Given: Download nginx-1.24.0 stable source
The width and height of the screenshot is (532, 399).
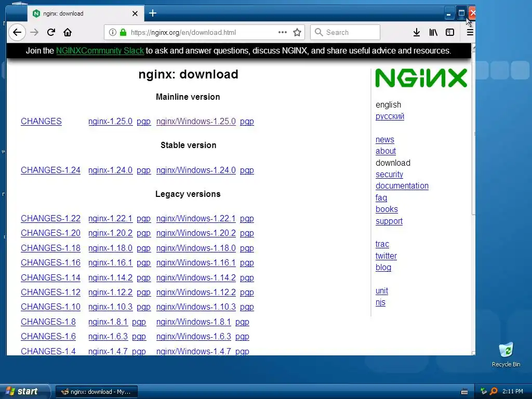Looking at the screenshot, I should tap(110, 170).
